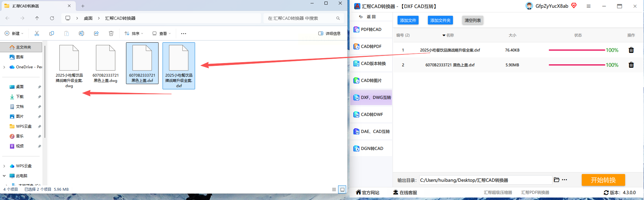Click the orange 开始转换 button

point(603,180)
